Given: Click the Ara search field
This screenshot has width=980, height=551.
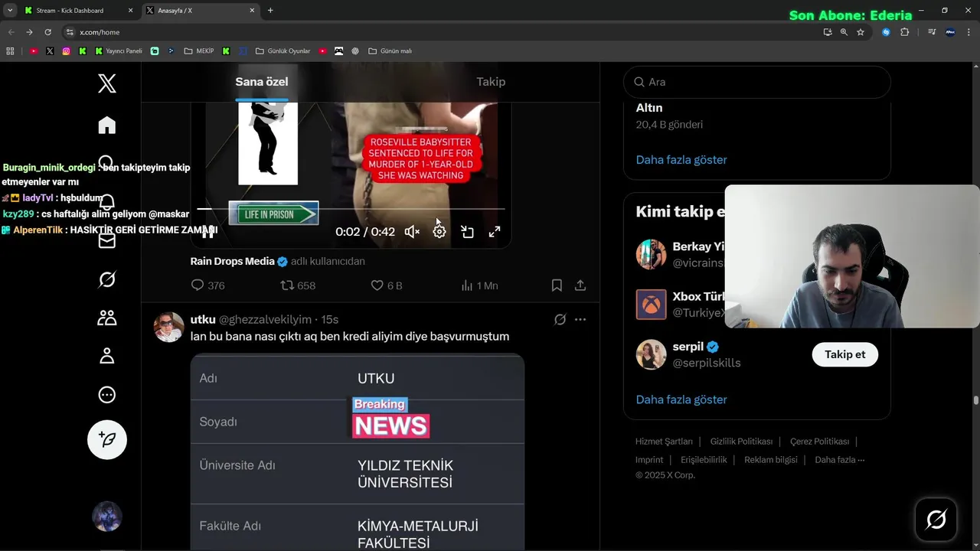Looking at the screenshot, I should click(757, 82).
